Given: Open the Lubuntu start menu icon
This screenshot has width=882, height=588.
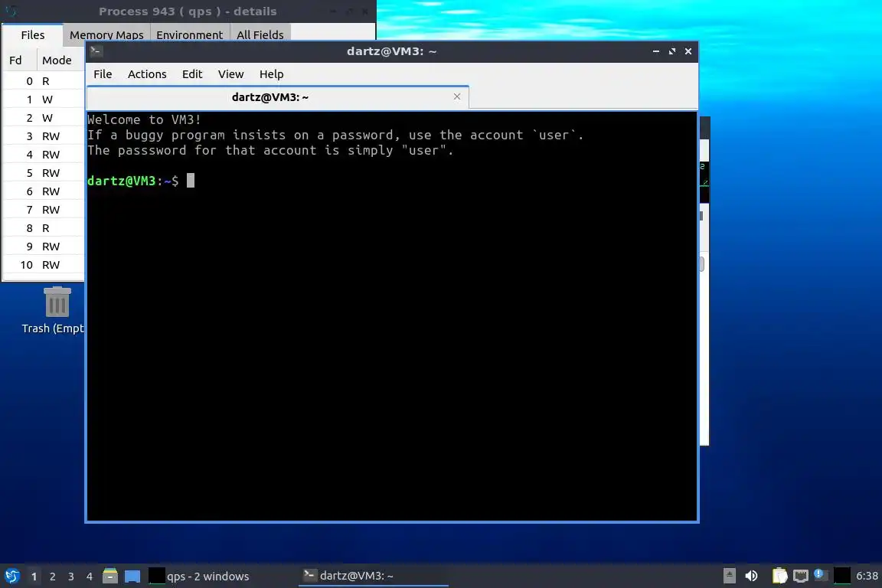Looking at the screenshot, I should (11, 576).
